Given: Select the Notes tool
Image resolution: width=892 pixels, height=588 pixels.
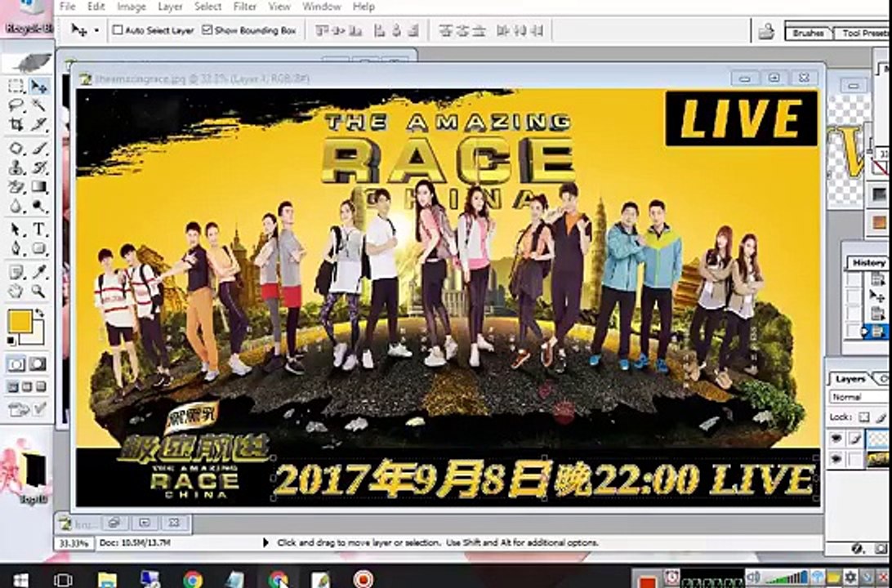Looking at the screenshot, I should click(16, 273).
